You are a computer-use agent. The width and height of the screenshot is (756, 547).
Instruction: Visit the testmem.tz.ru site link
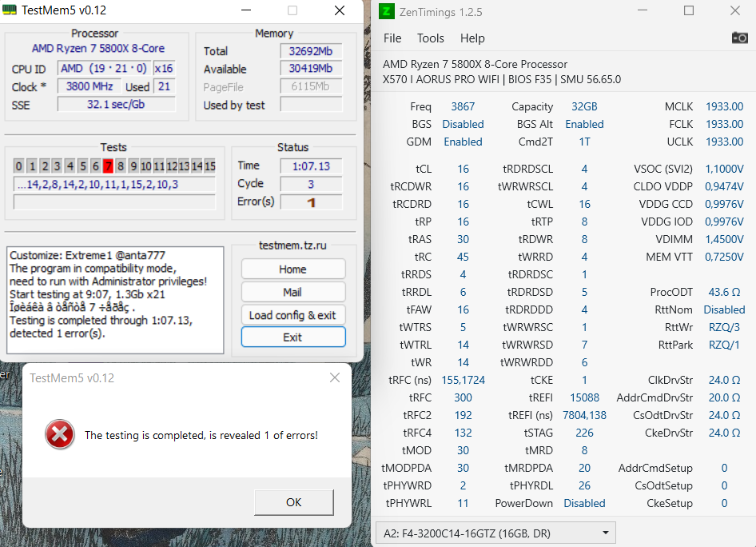(292, 243)
